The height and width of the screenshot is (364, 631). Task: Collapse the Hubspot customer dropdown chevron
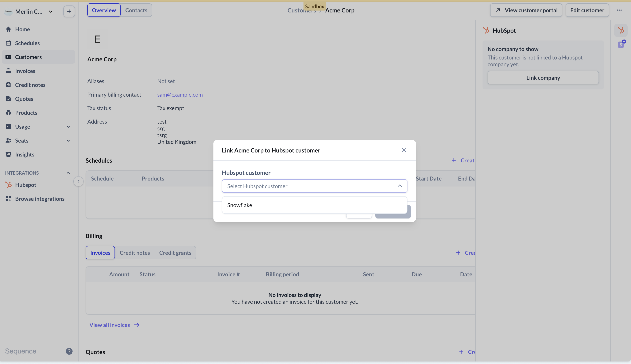(400, 186)
